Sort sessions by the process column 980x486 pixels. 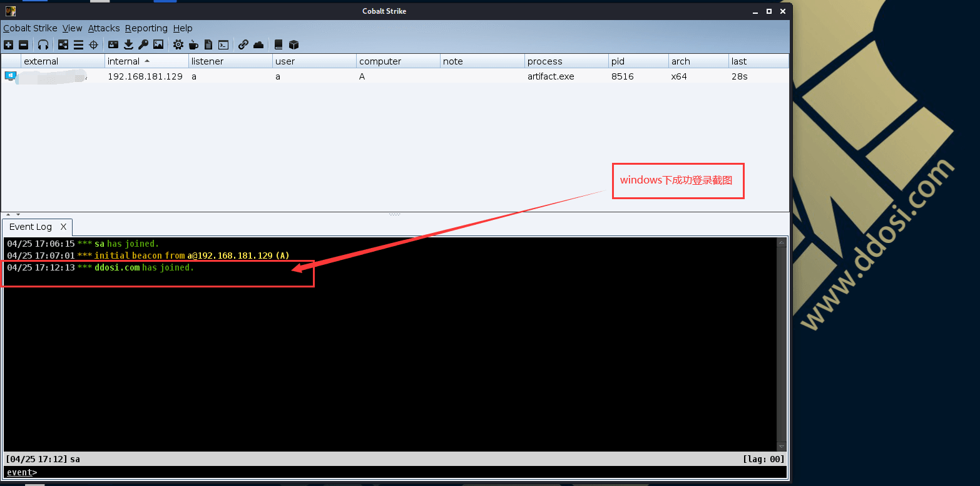pyautogui.click(x=566, y=61)
